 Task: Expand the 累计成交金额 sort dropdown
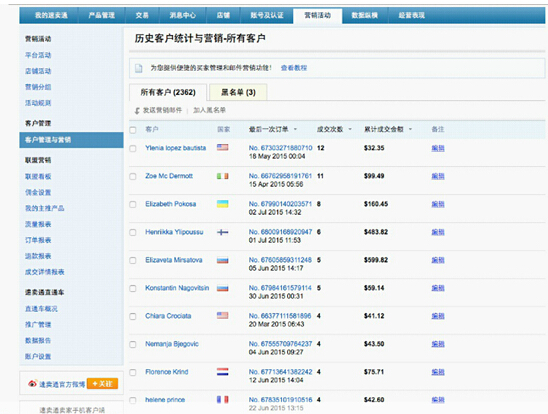pyautogui.click(x=410, y=129)
